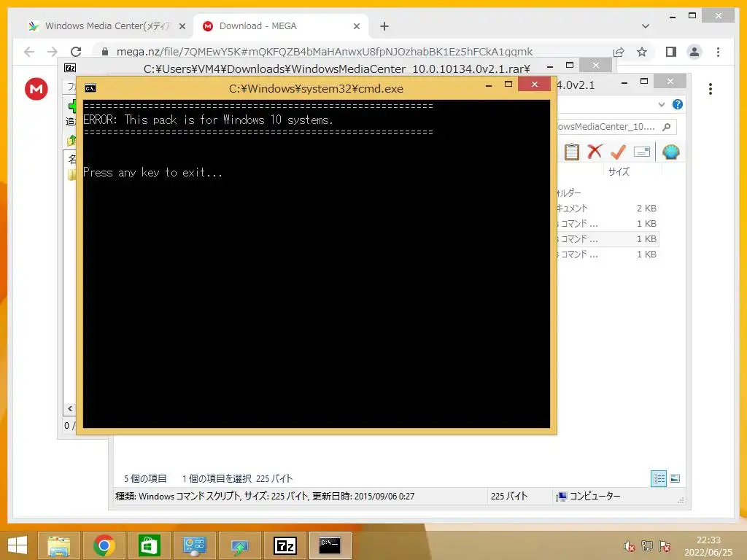Click Explorer paste clipboard icon
Image resolution: width=747 pixels, height=560 pixels.
coord(572,152)
